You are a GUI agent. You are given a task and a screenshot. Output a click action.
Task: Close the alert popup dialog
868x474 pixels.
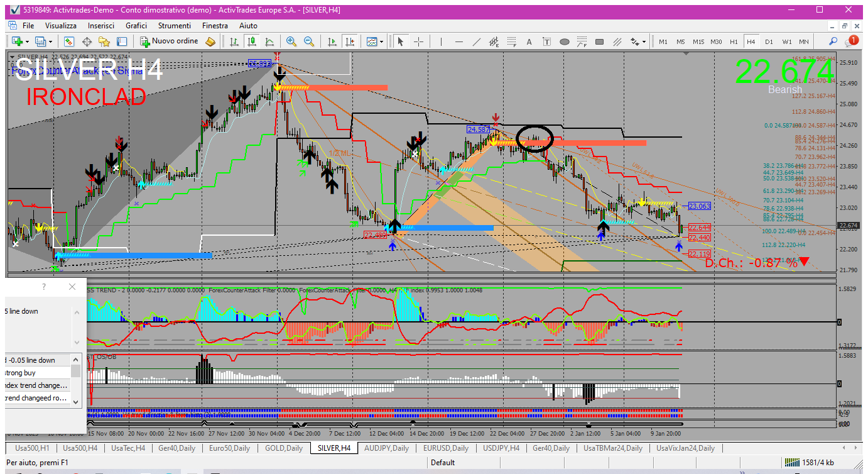pos(72,287)
